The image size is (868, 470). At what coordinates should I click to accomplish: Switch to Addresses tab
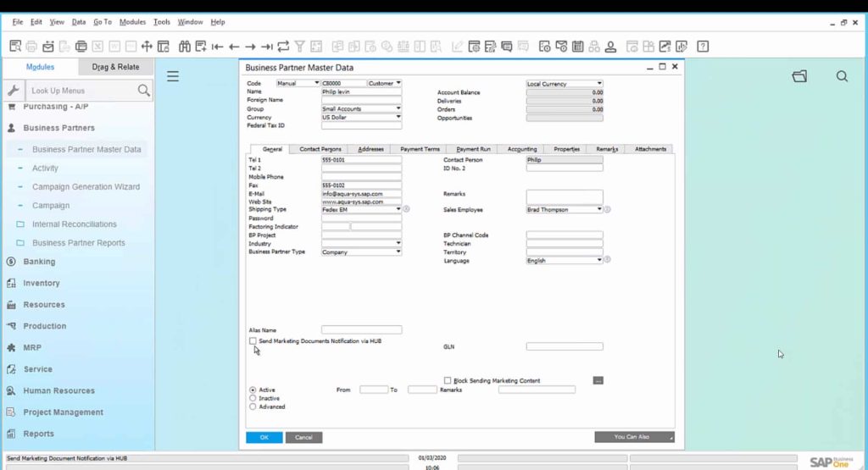click(370, 149)
